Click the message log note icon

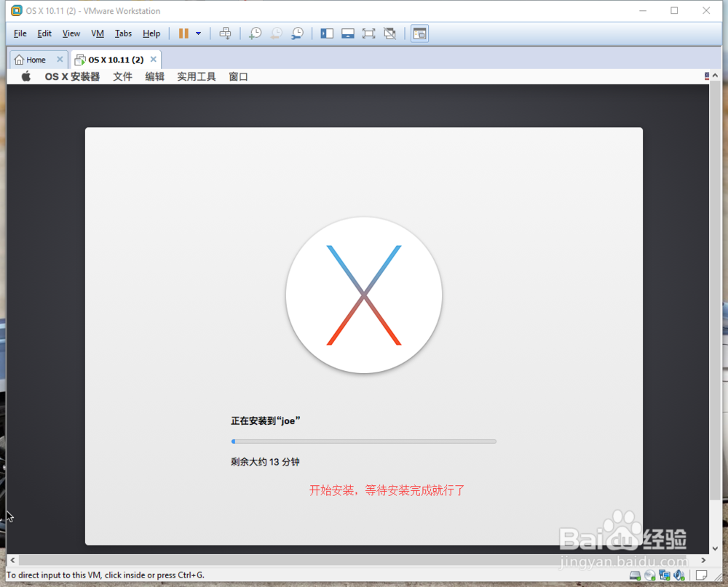pyautogui.click(x=702, y=575)
